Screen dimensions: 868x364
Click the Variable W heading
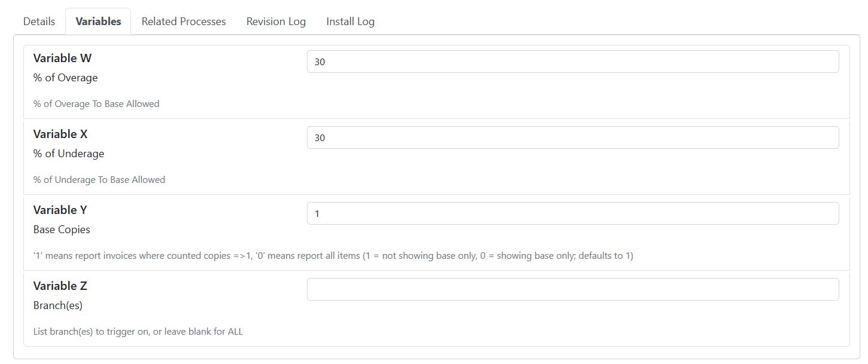[62, 58]
